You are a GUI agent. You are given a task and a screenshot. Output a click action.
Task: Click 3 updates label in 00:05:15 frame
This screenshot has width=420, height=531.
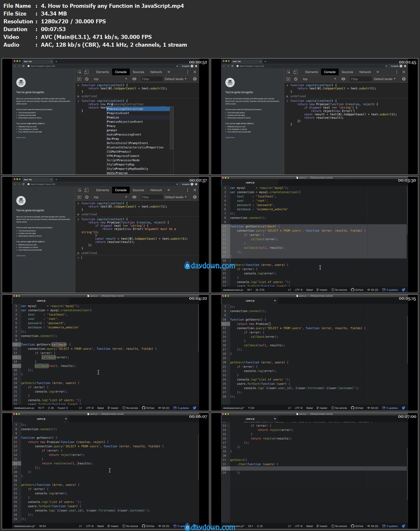pos(392,408)
